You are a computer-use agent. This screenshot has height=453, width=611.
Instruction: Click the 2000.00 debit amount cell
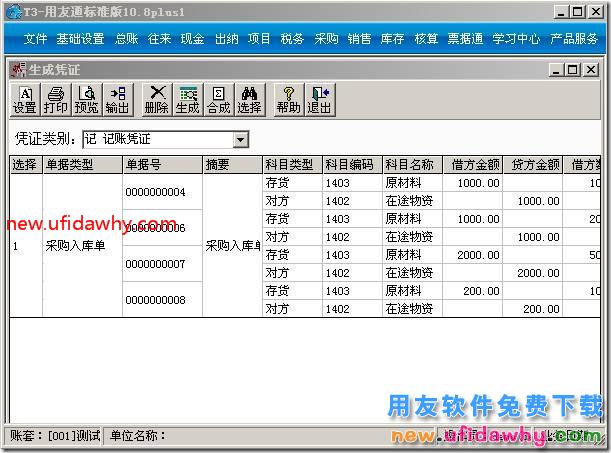pyautogui.click(x=473, y=255)
